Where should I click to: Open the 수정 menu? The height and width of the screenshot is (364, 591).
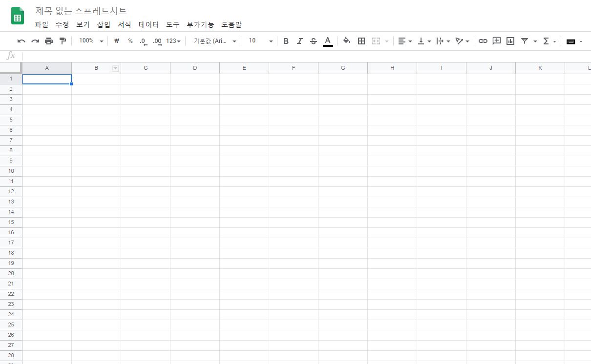tap(62, 24)
